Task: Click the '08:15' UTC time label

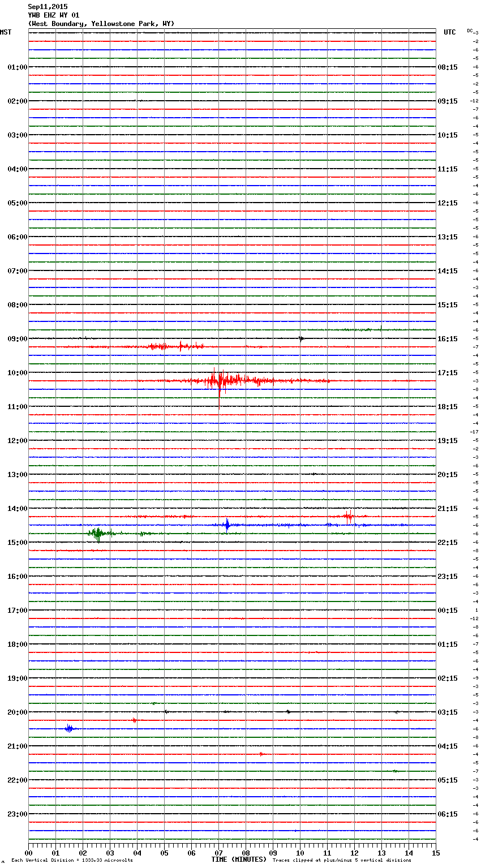Action: pos(448,67)
